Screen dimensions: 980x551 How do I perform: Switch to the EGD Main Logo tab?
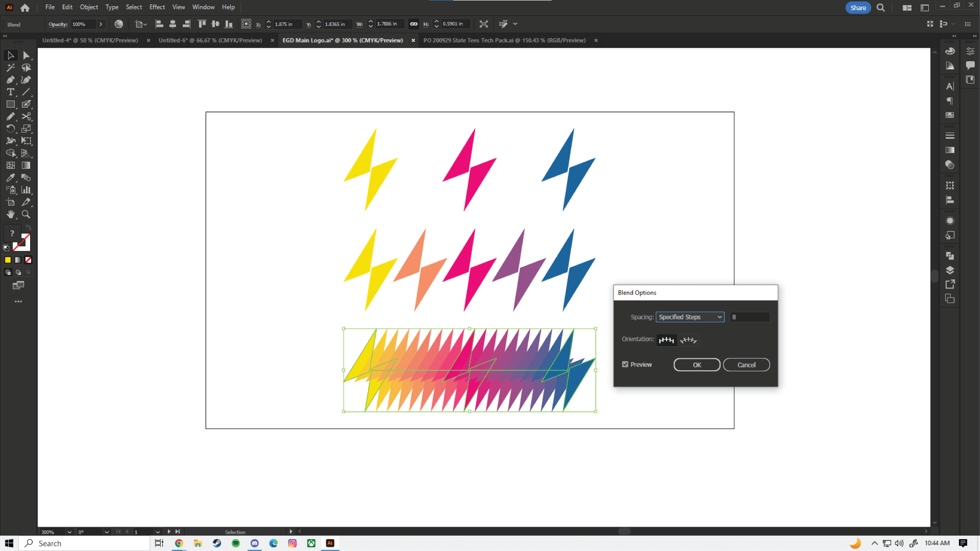click(x=343, y=40)
